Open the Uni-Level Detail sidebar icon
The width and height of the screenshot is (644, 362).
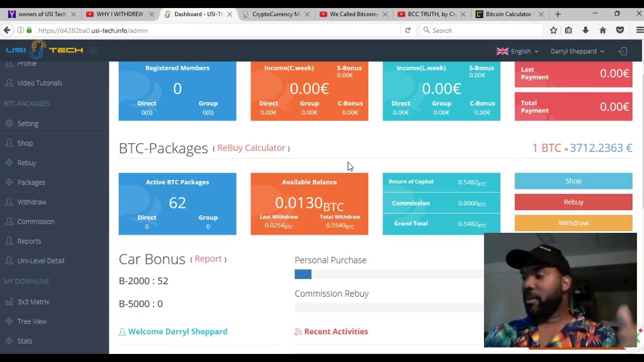pyautogui.click(x=9, y=261)
